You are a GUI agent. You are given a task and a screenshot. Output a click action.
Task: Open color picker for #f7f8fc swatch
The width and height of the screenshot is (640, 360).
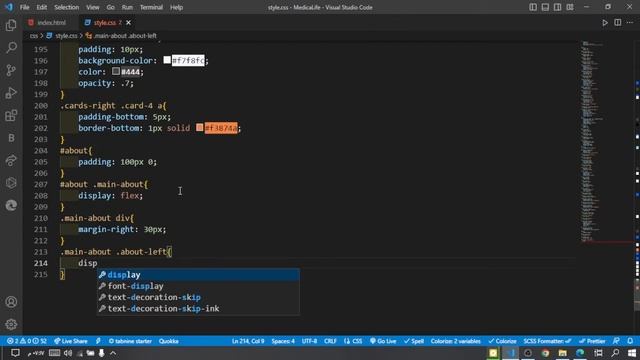[x=167, y=60]
